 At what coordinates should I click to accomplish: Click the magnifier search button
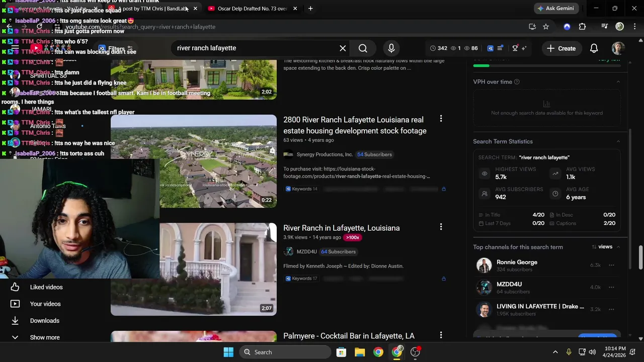click(363, 48)
